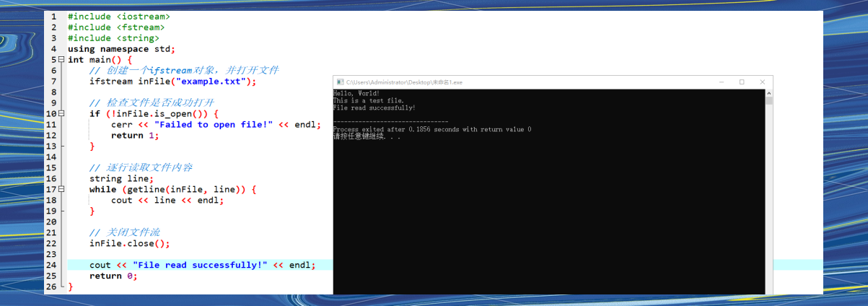Click the empty console scrollbar track
Viewport: 868px width, 306px height.
769,198
